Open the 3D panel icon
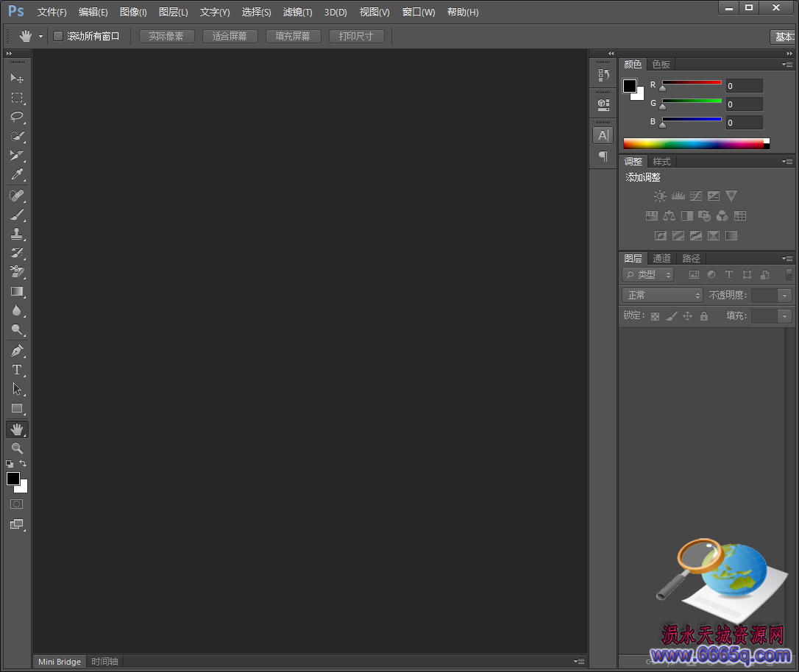The width and height of the screenshot is (799, 672). (x=603, y=105)
